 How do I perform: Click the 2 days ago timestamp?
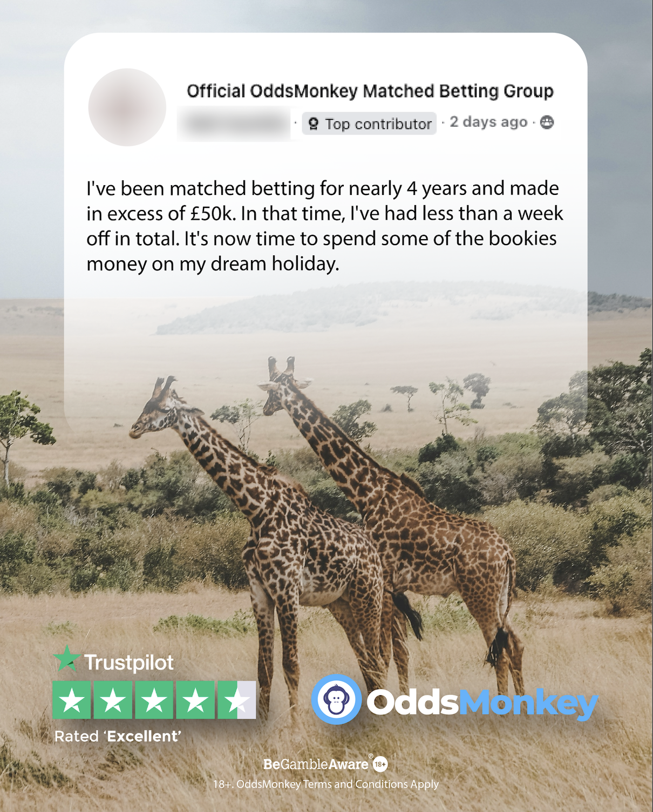(x=488, y=123)
